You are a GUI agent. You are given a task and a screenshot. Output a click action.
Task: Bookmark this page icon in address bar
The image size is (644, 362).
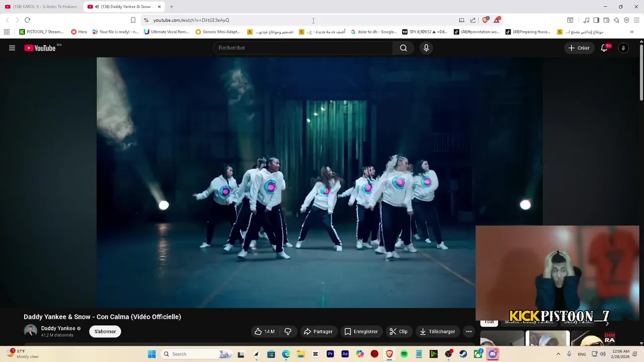click(x=133, y=20)
